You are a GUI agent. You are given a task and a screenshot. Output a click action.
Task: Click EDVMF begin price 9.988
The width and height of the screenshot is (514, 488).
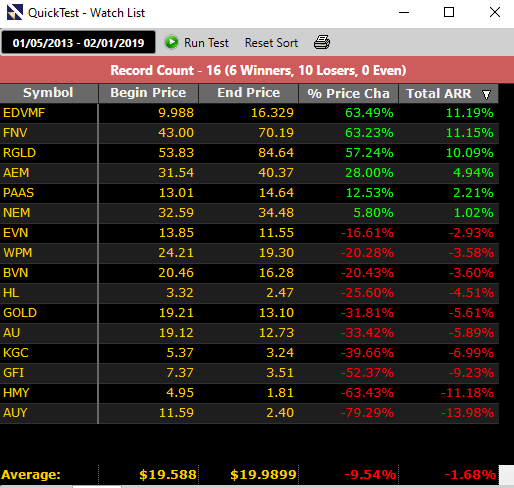[176, 113]
